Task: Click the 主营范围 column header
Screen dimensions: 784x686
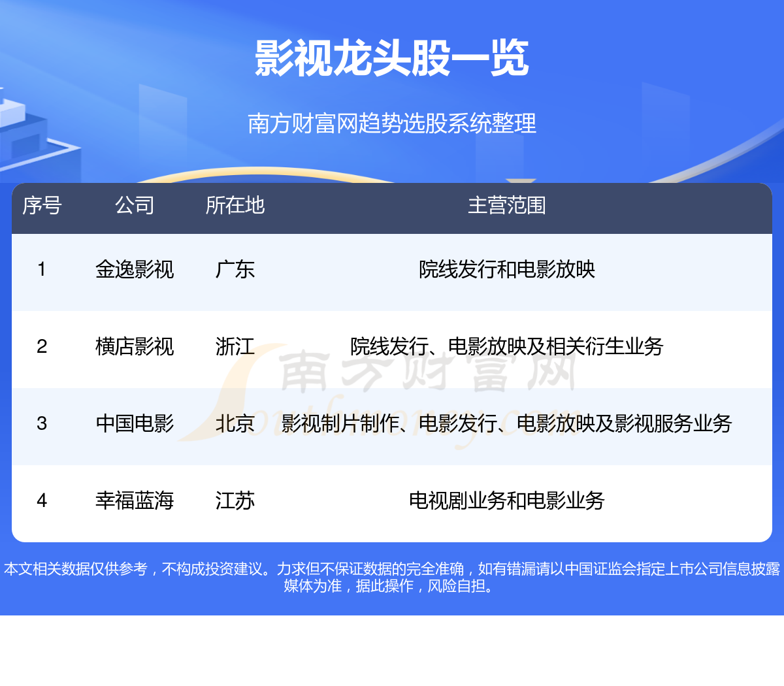Action: tap(506, 205)
